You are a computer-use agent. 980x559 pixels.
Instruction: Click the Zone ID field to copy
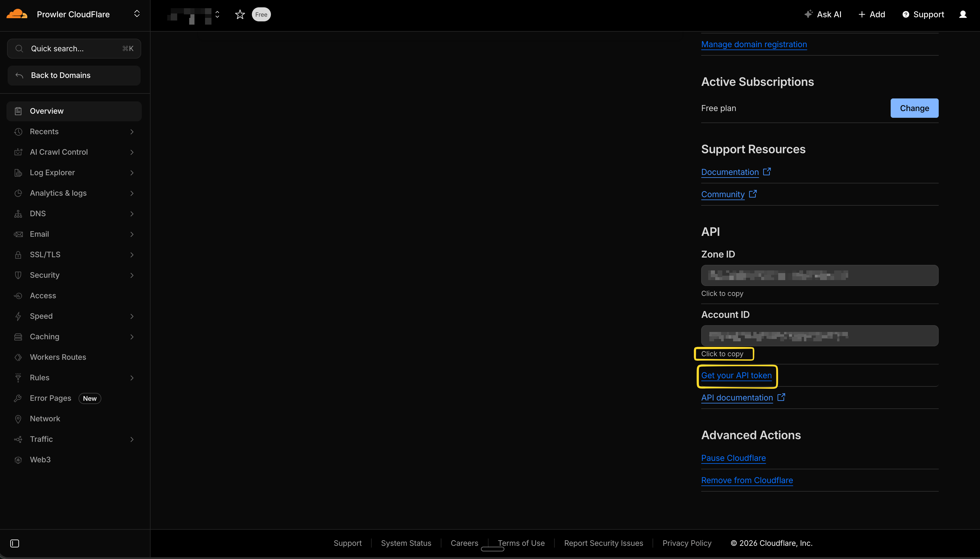point(819,275)
